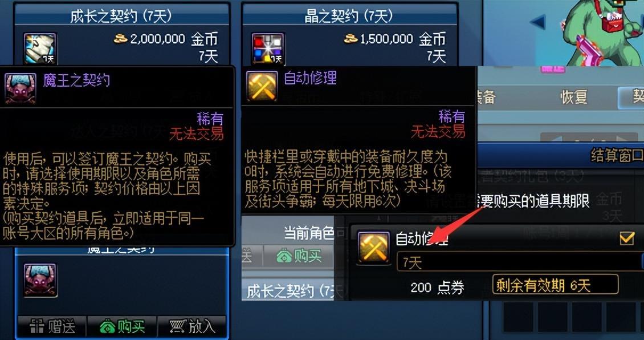Screen dimensions: 644x340
Task: Click the 成长之契约 scroll item icon
Action: [x=40, y=49]
